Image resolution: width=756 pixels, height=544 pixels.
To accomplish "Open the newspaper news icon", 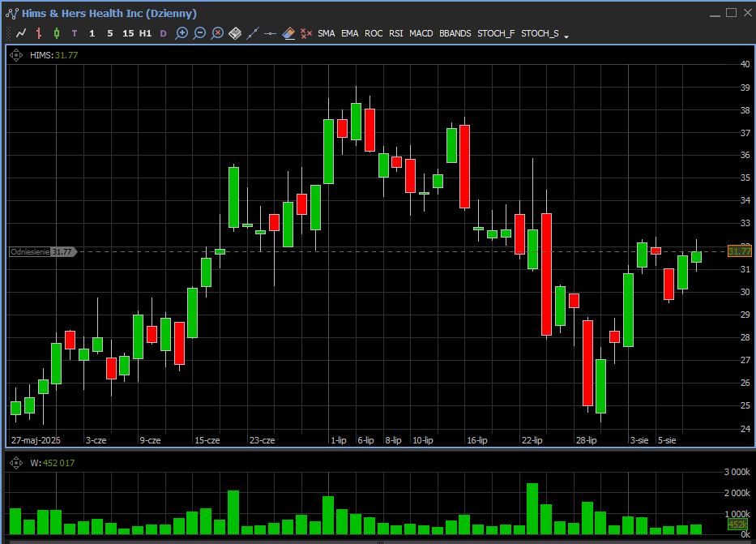I will pos(235,33).
